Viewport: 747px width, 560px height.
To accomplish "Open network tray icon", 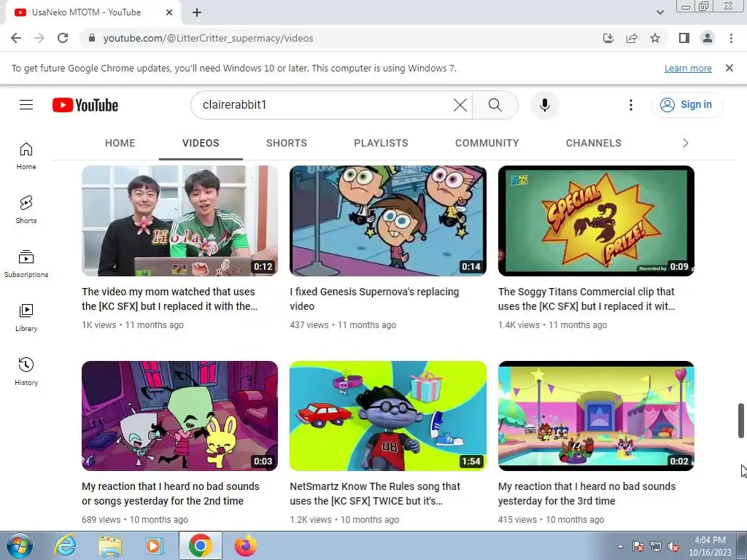I will coord(656,547).
